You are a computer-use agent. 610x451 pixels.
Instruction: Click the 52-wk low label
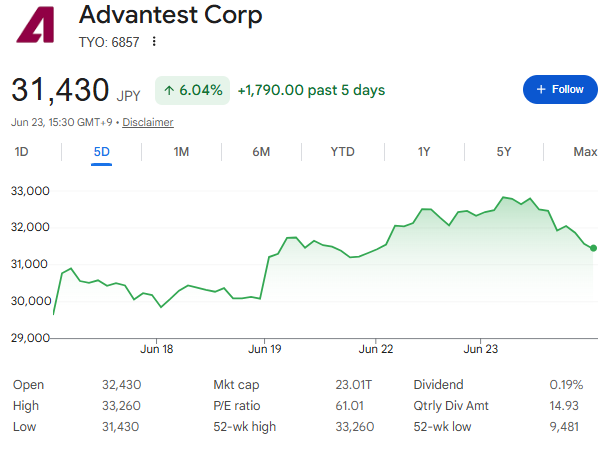point(442,427)
